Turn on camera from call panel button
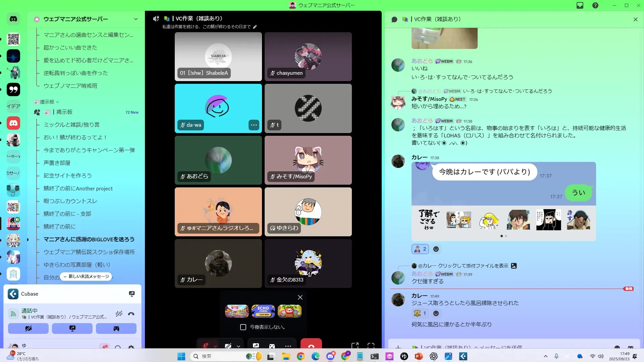The image size is (644, 362). point(28,328)
